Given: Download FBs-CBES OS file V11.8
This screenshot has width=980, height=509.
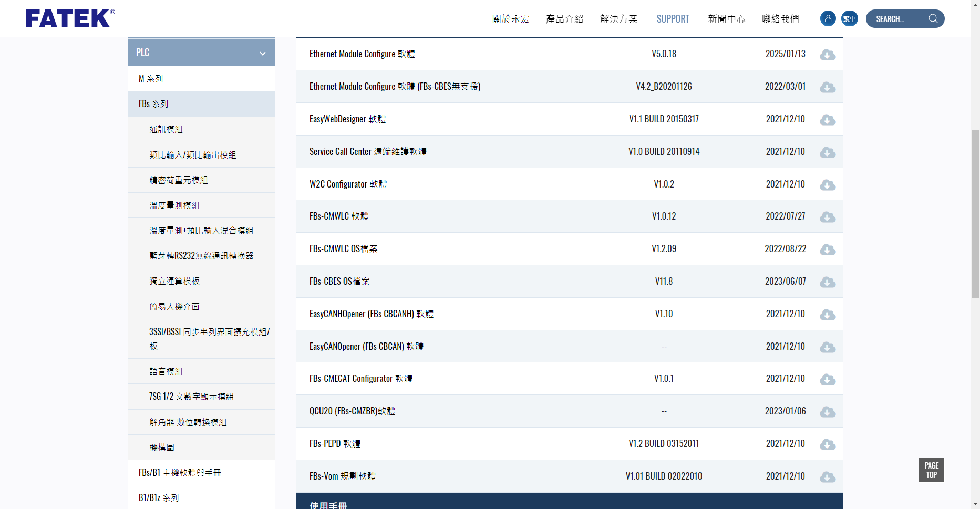Looking at the screenshot, I should point(828,282).
